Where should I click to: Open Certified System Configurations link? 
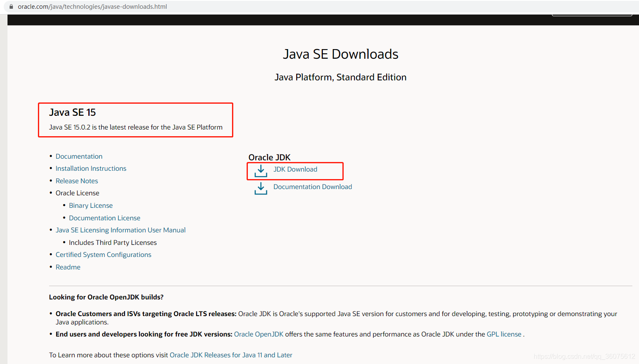[x=103, y=254]
